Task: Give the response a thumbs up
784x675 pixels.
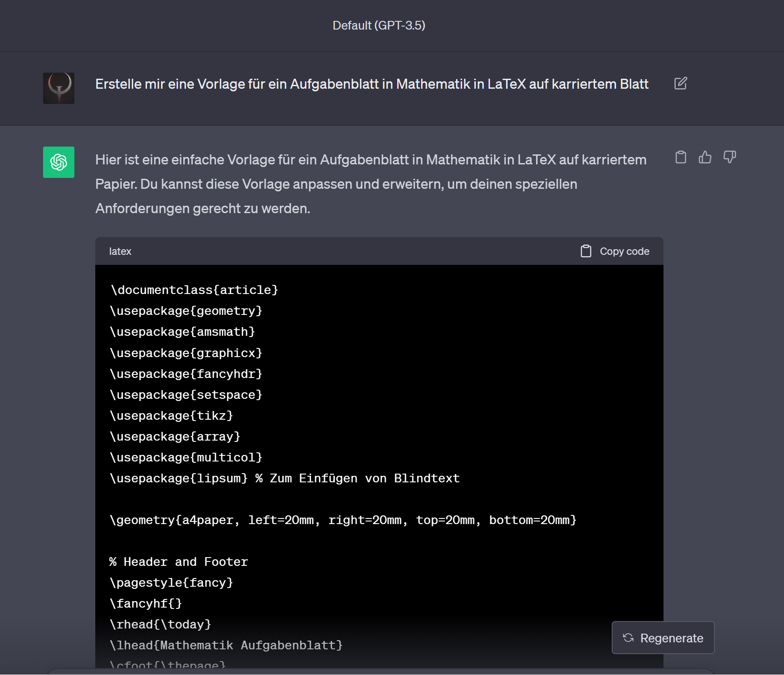Action: point(705,157)
